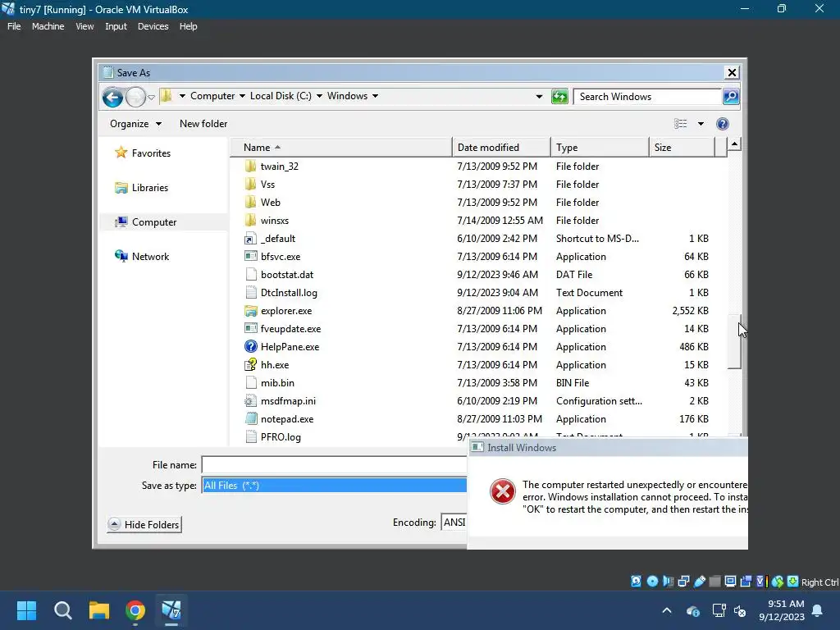840x630 pixels.
Task: Expand the dropdown arrow after Local Disk (C:)
Action: pos(319,96)
